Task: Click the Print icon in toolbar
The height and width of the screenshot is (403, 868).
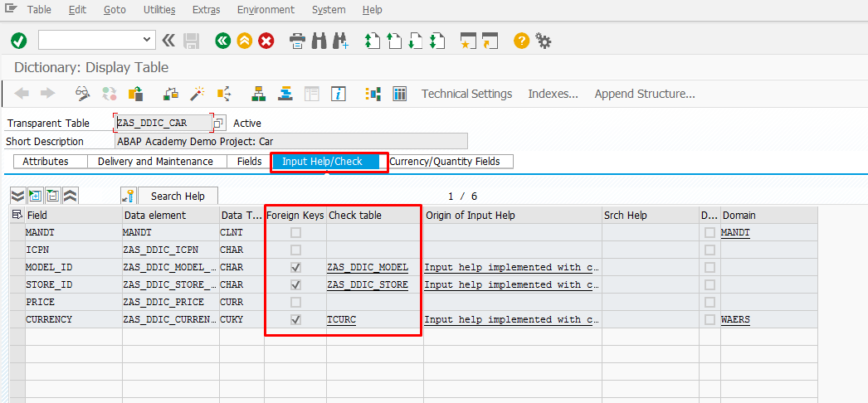Action: (x=296, y=40)
